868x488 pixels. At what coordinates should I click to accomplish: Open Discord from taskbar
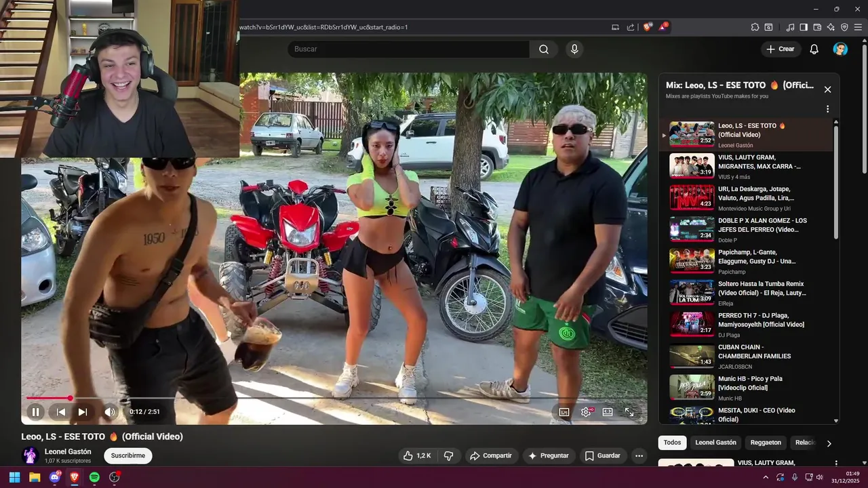point(55,477)
